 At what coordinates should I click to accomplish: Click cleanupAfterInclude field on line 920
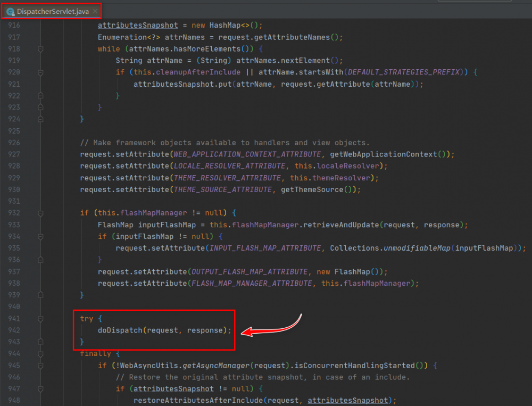pos(198,72)
